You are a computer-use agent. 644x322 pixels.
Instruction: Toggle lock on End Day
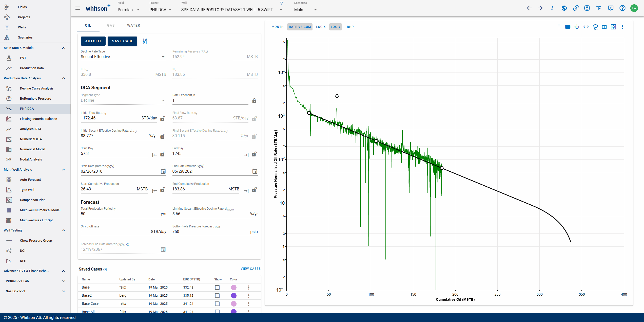pyautogui.click(x=254, y=154)
